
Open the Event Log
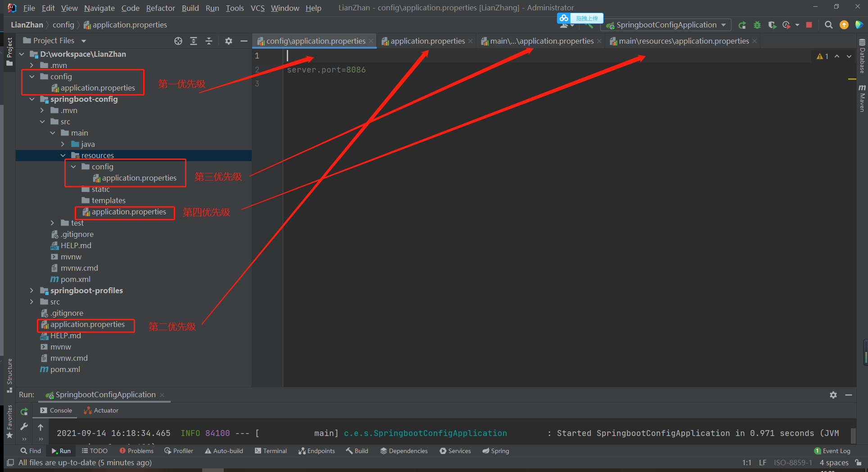[832, 451]
